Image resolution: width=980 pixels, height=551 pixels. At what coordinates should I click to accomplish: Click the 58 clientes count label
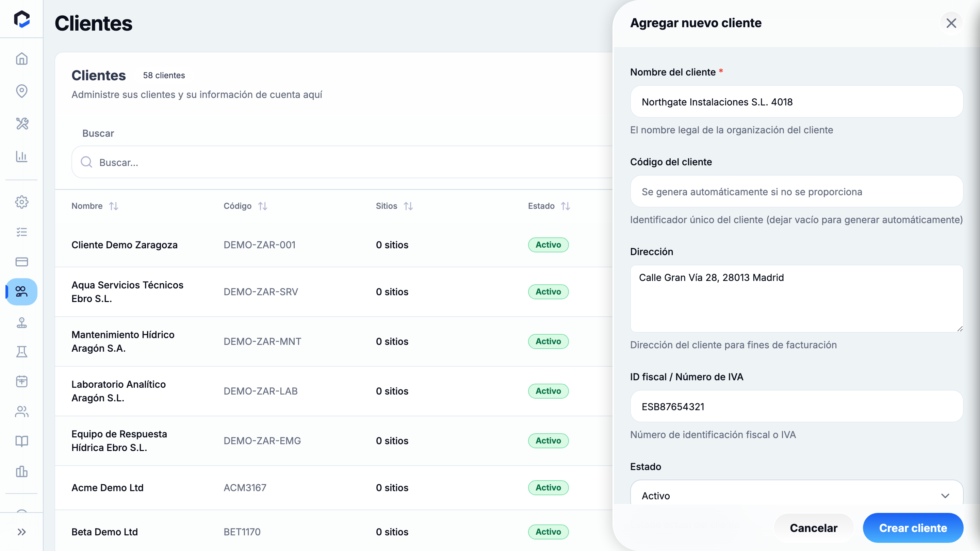164,75
